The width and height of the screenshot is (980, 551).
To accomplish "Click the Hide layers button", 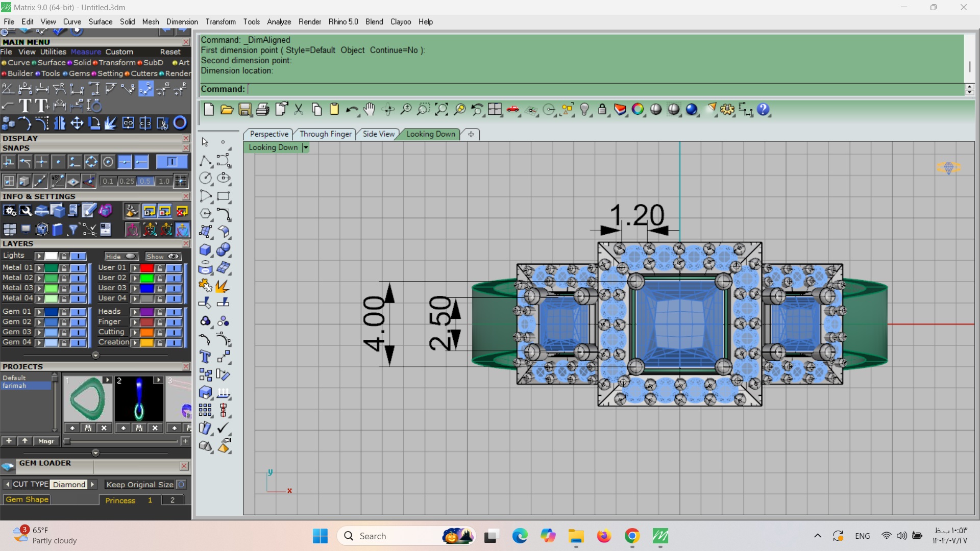I will (x=121, y=257).
